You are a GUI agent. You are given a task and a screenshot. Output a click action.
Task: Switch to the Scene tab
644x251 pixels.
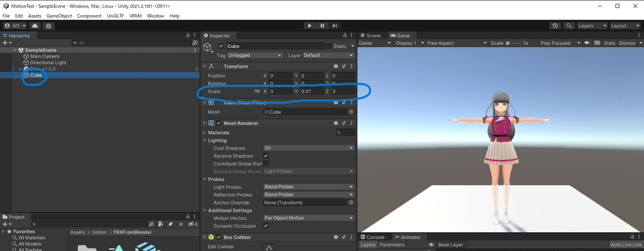(x=370, y=35)
